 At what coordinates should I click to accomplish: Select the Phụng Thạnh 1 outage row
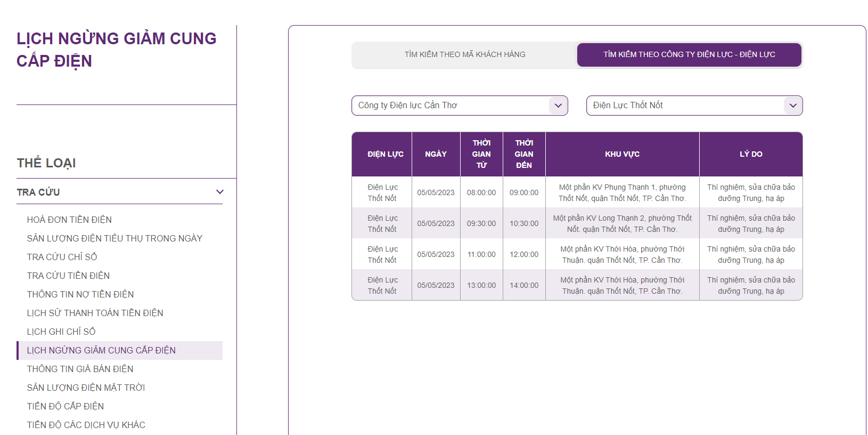click(622, 192)
